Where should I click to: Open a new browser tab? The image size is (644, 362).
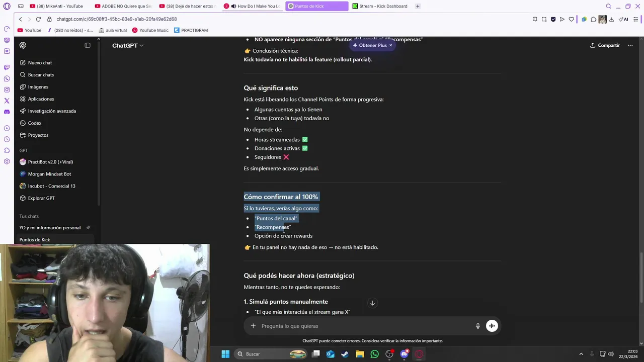[x=418, y=6]
